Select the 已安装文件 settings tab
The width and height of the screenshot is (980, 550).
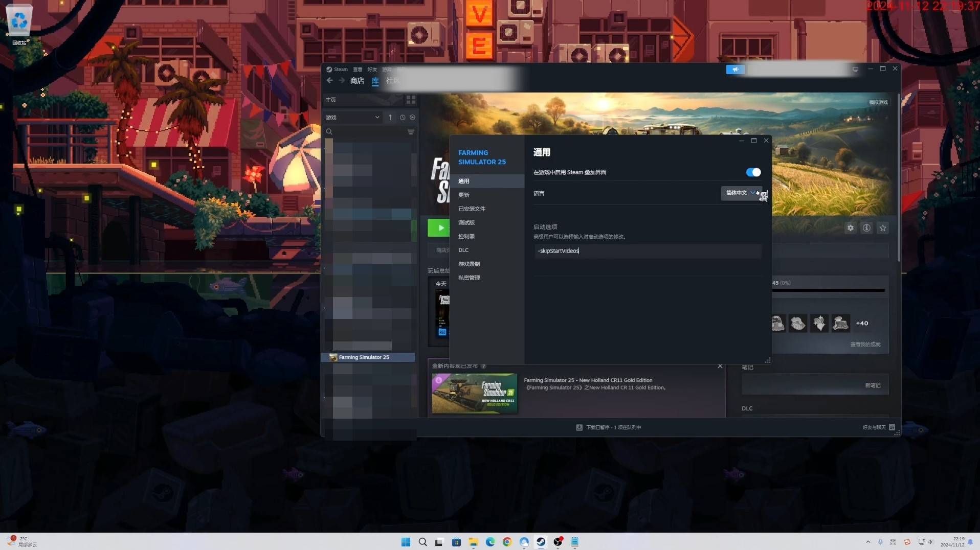pos(486,209)
